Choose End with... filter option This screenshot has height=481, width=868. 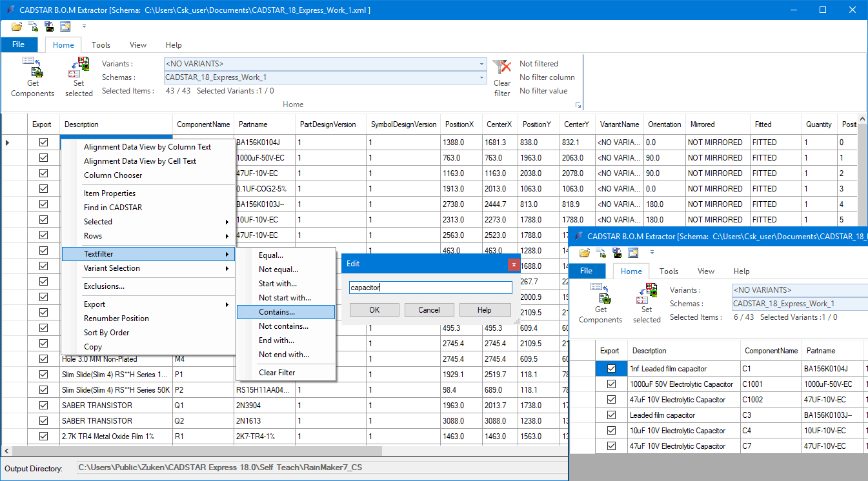coord(286,340)
